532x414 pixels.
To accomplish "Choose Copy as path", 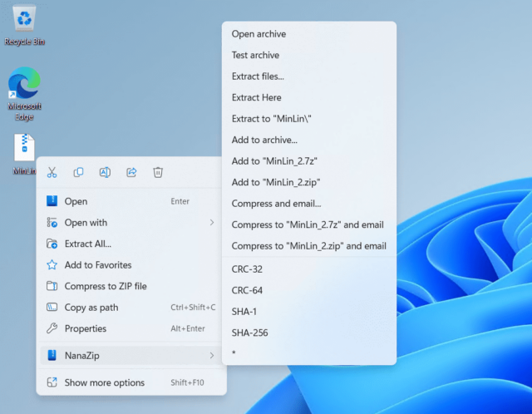I will 131,308.
